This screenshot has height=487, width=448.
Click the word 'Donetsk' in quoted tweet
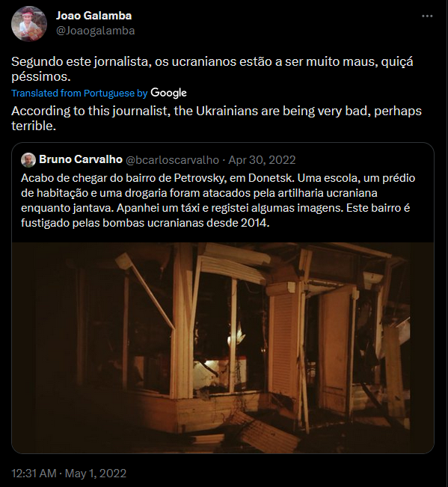(x=270, y=178)
